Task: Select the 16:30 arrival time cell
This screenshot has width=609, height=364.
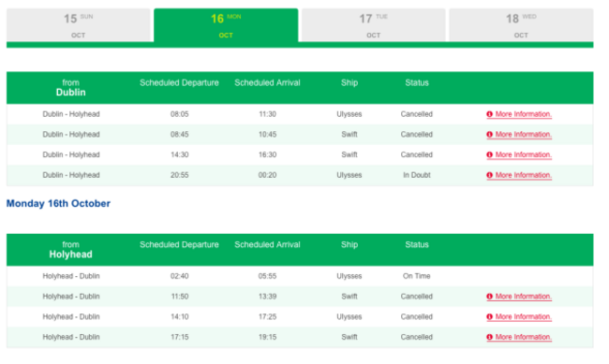Action: [267, 154]
